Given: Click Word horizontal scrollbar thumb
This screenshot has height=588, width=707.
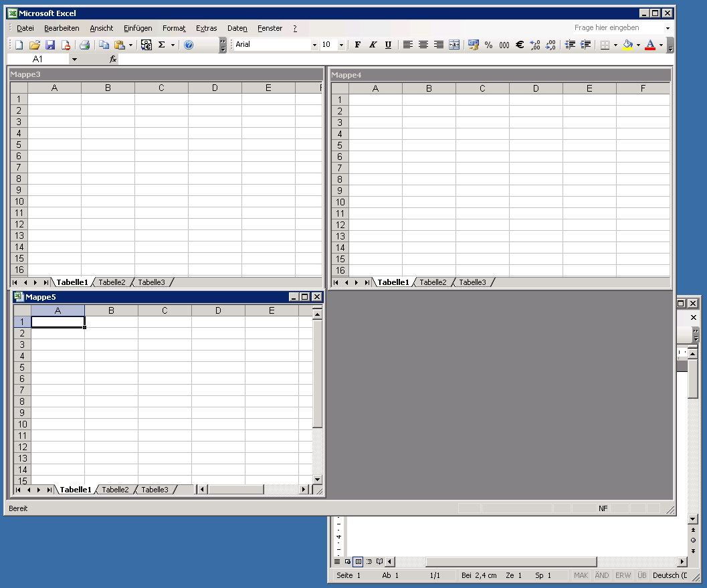Looking at the screenshot, I should click(x=511, y=561).
